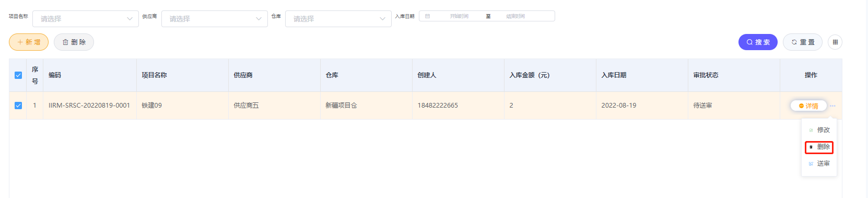Pick the 结束时间 end date field
This screenshot has height=198, width=868.
[515, 16]
